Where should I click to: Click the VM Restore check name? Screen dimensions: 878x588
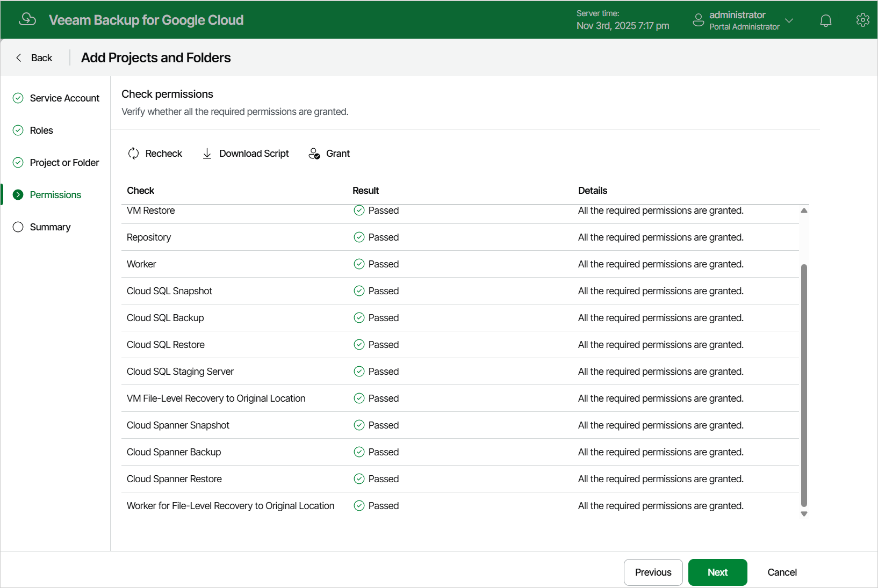[x=151, y=210]
